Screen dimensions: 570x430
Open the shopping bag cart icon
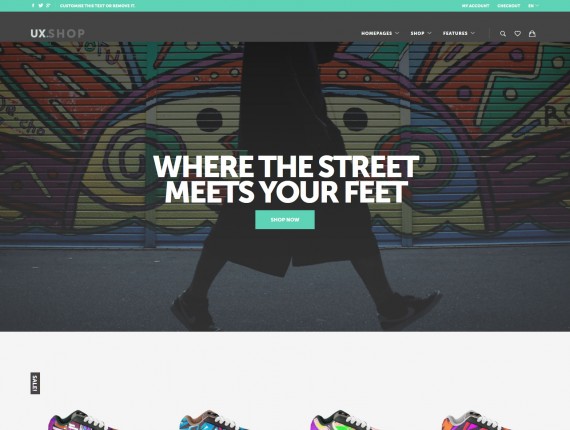click(x=532, y=33)
